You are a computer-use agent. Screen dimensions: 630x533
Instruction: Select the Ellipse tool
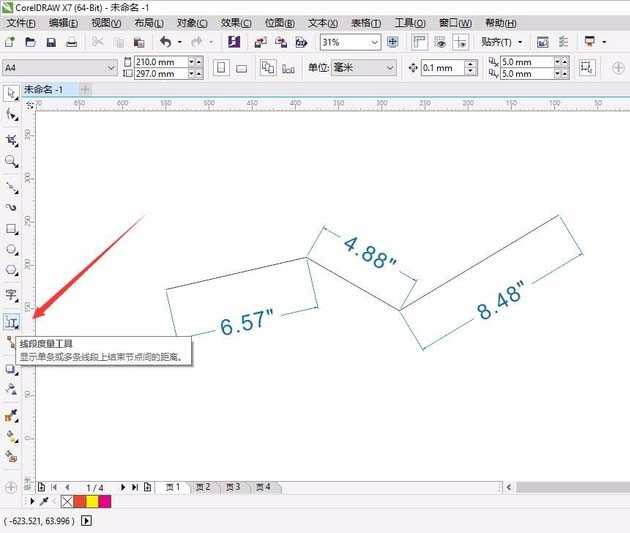(x=12, y=249)
